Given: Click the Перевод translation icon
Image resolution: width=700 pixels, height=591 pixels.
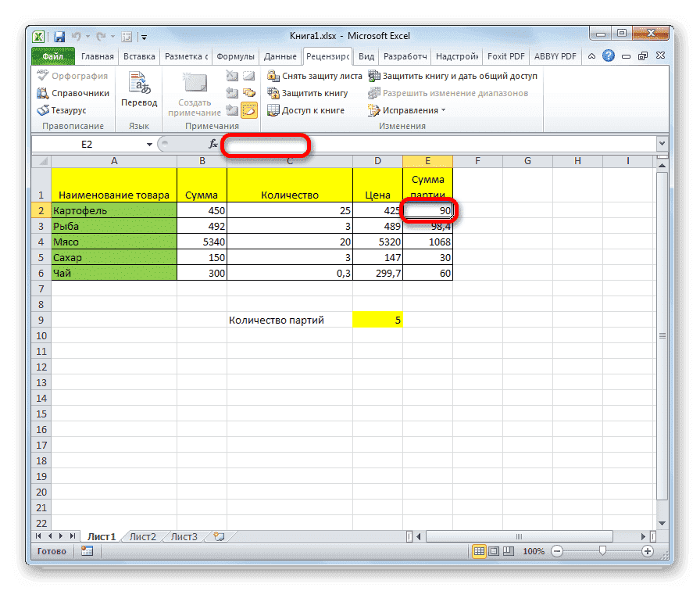Looking at the screenshot, I should 140,84.
